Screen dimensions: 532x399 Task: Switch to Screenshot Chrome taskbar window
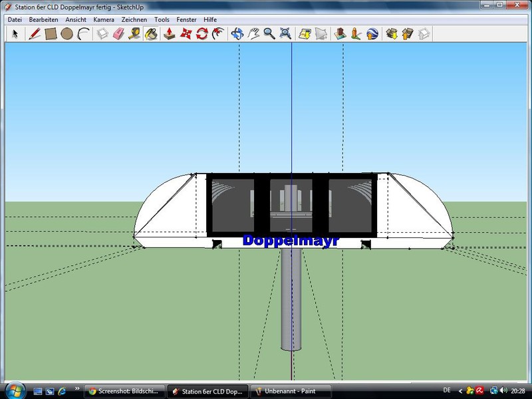tap(124, 392)
